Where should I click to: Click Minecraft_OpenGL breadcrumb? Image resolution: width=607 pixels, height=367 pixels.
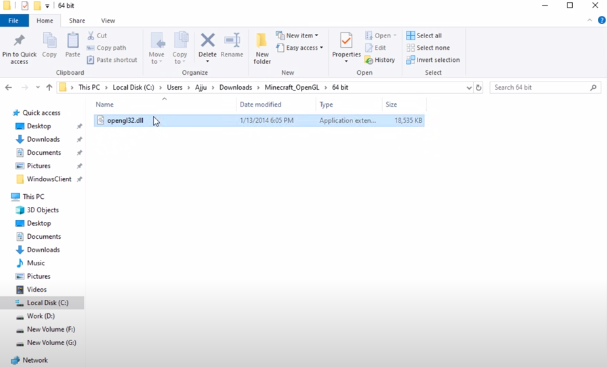click(x=292, y=87)
